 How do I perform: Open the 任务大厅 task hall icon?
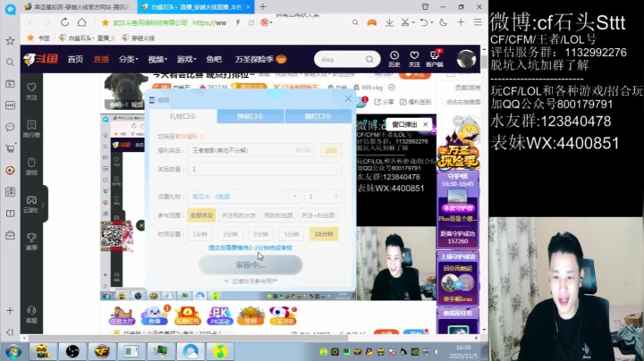(x=122, y=316)
